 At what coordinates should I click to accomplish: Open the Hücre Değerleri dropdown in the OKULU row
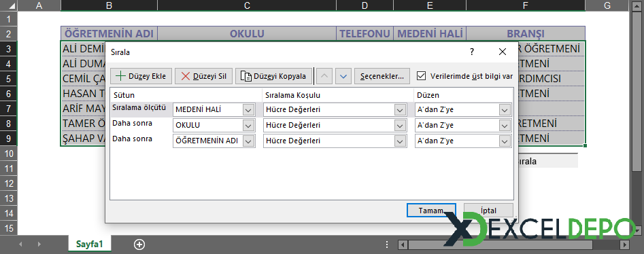(400, 125)
